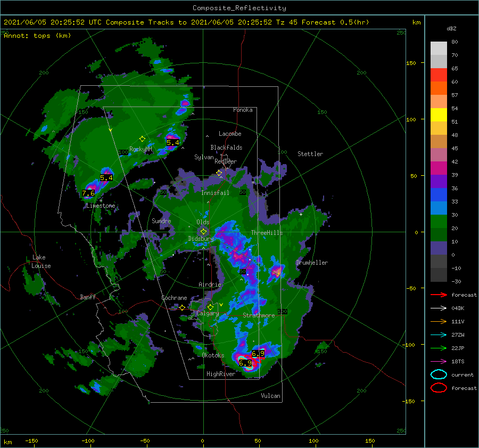Viewport: 479px width, 448px height.
Task: Click the yellow diamond above Calgary
Action: point(210,307)
